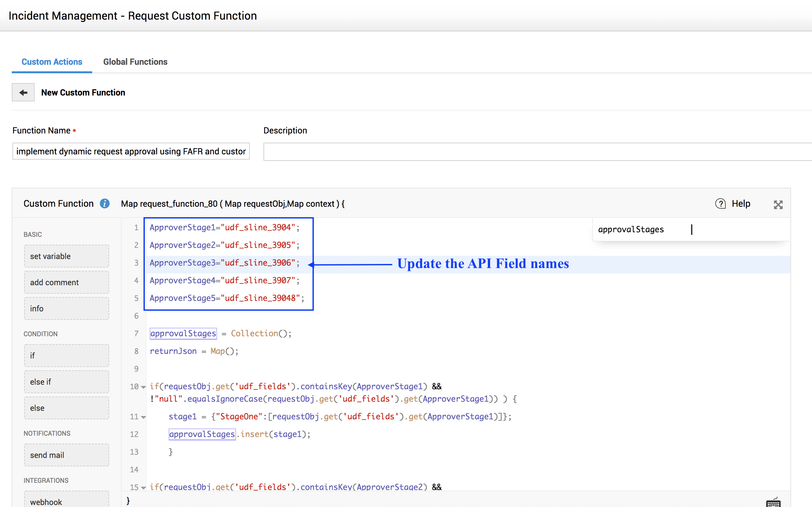Add the webhook integration block
The image size is (812, 507).
66,501
